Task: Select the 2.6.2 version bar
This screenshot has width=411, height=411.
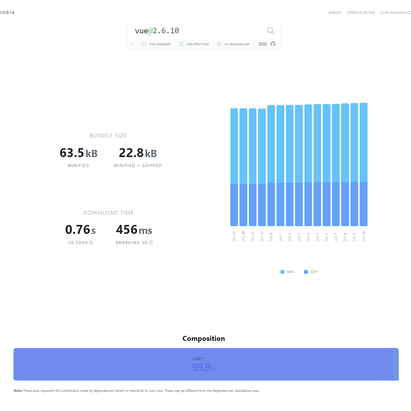Action: pos(290,165)
